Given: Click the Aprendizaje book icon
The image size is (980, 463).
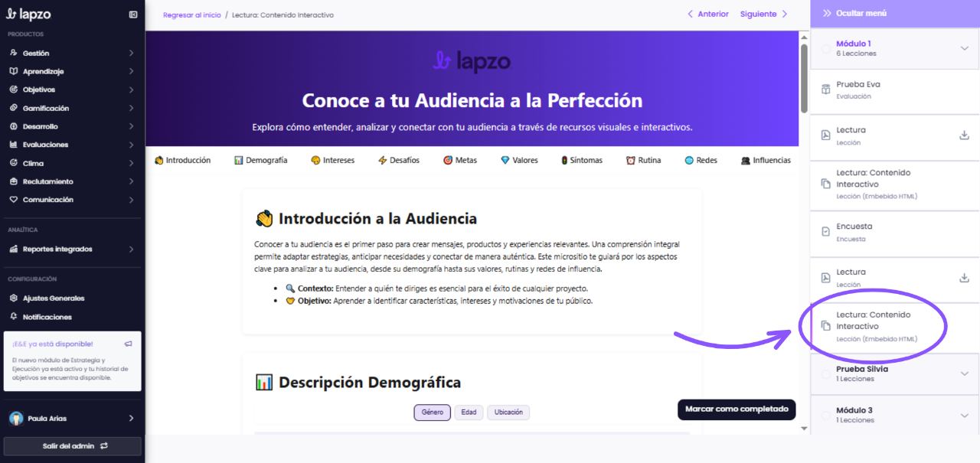Looking at the screenshot, I should 14,71.
